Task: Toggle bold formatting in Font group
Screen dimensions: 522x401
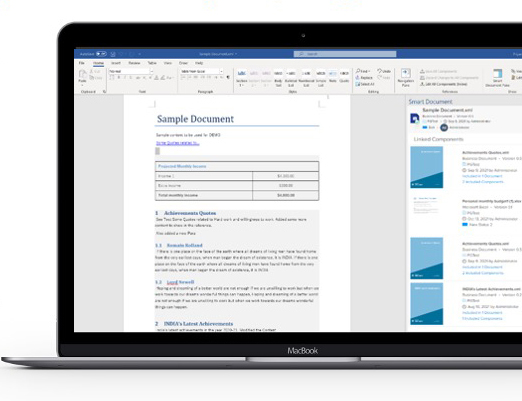Action: (x=118, y=78)
